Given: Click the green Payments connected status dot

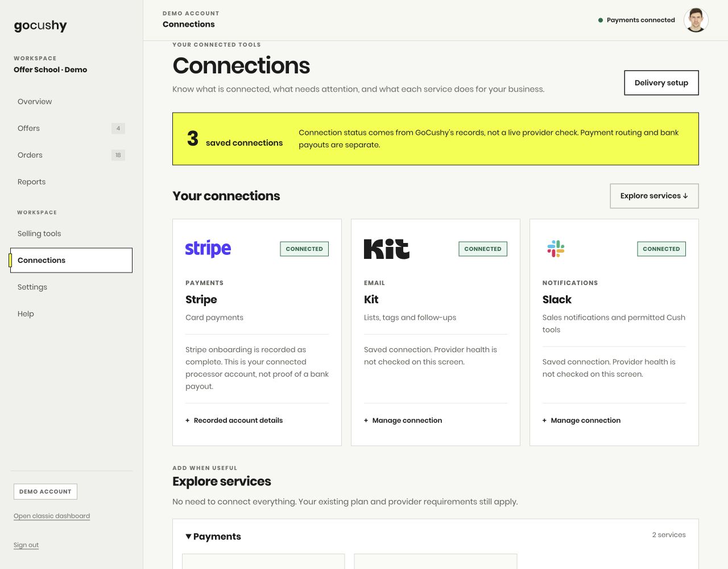Looking at the screenshot, I should [601, 20].
